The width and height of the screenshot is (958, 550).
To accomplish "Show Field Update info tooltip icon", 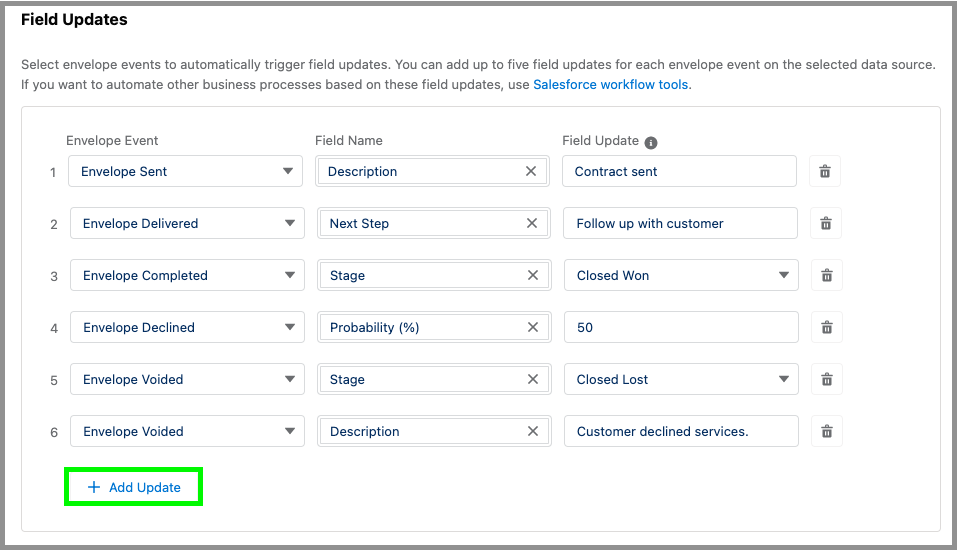I will pyautogui.click(x=651, y=142).
